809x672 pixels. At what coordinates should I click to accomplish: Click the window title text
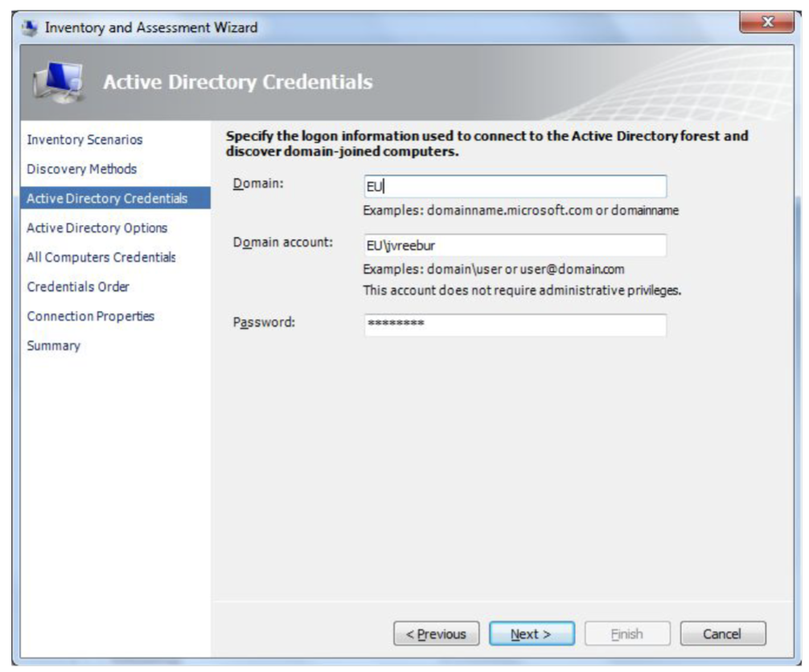[151, 27]
